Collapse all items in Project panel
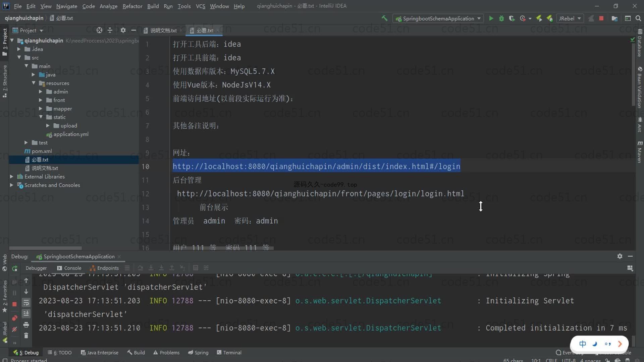The height and width of the screenshot is (362, 644). [x=110, y=30]
